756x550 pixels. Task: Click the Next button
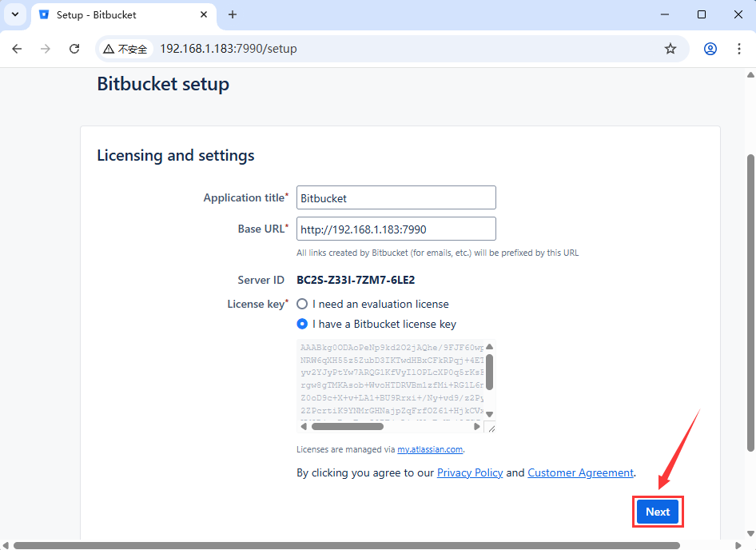pyautogui.click(x=658, y=512)
